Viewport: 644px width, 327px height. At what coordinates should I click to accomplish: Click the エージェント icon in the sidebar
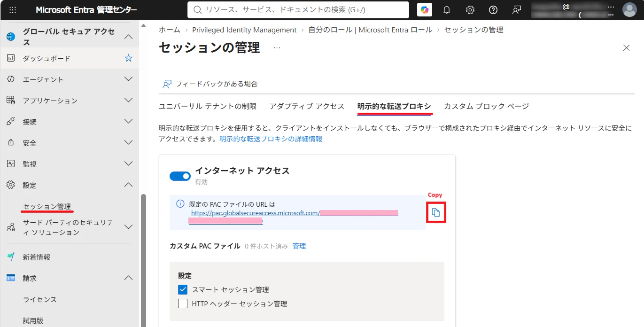pos(11,79)
